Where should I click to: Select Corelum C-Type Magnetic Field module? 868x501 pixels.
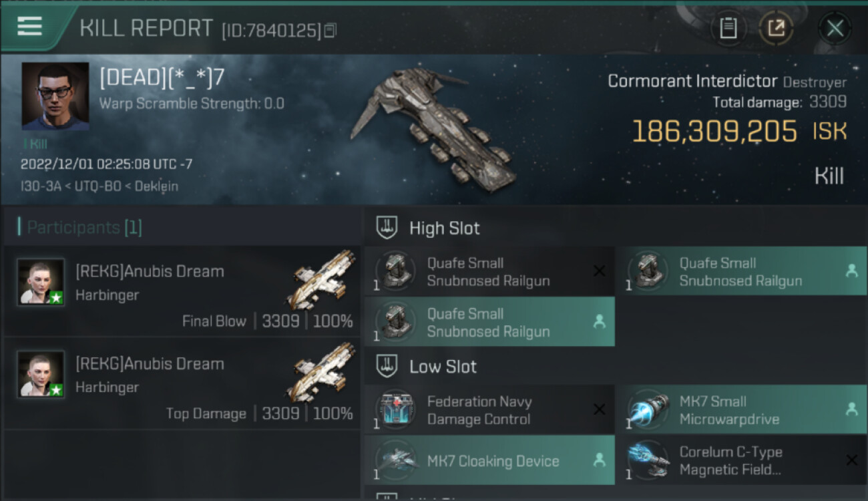pos(741,460)
